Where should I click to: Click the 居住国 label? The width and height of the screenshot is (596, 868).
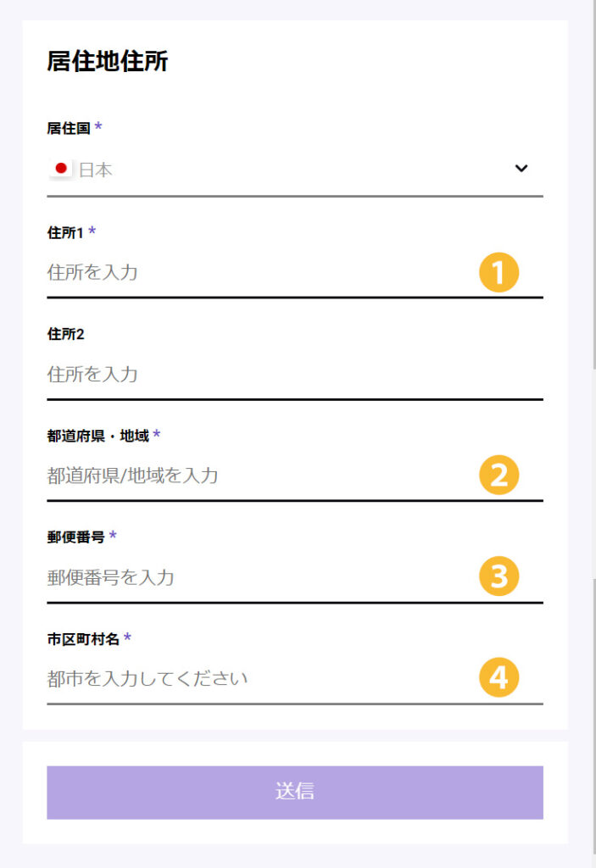(69, 129)
